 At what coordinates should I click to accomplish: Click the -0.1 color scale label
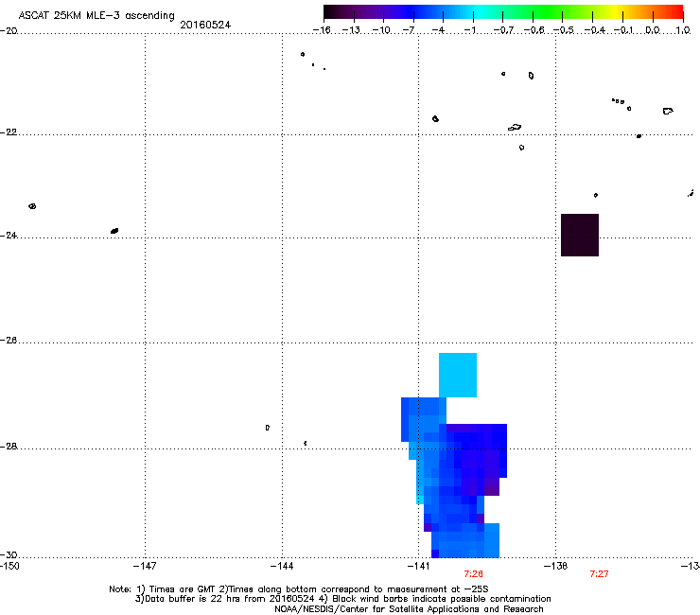click(x=623, y=30)
